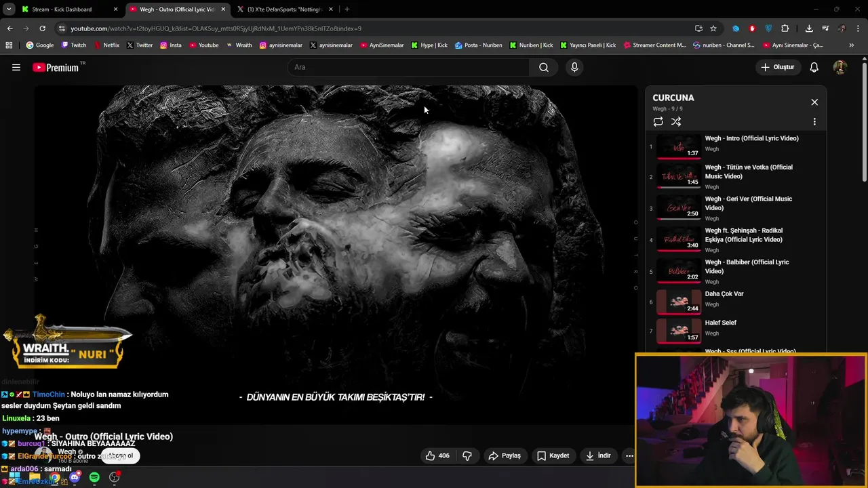
Task: Open the Oluştur create menu
Action: click(x=777, y=67)
